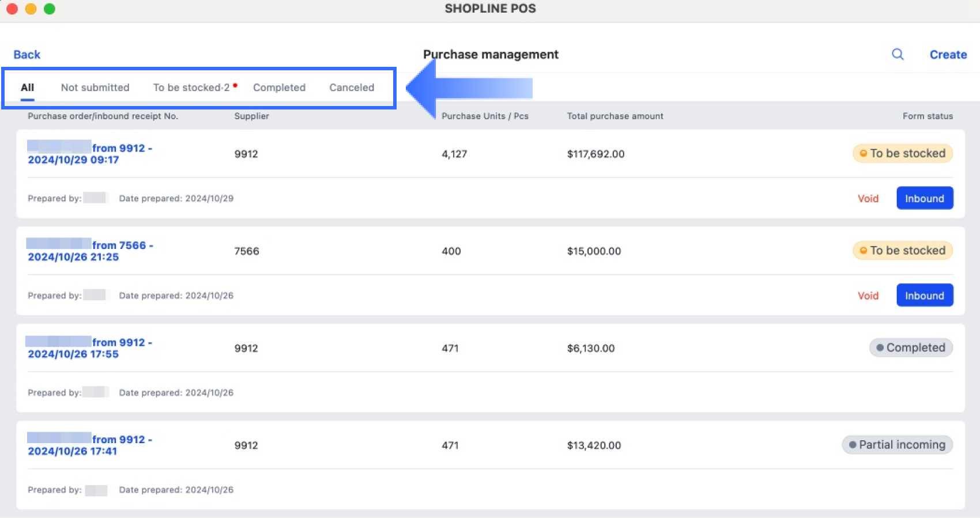Void the 2024/10/29 09:17 purchase order

point(868,199)
